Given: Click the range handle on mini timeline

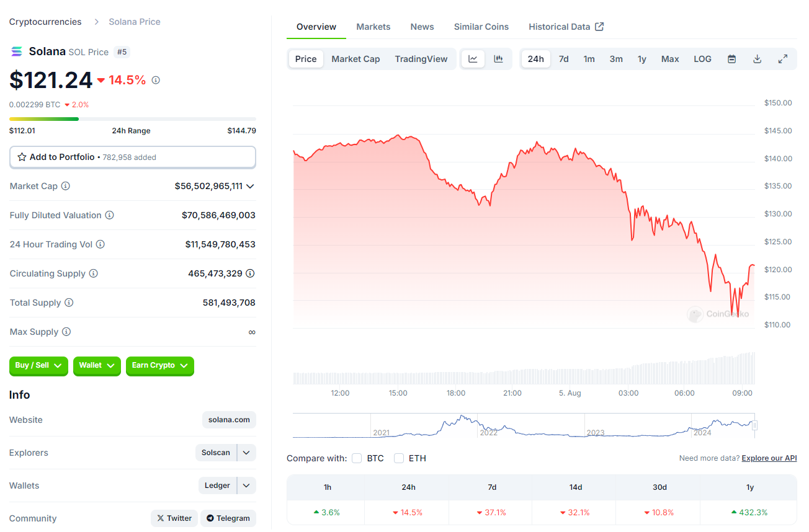Looking at the screenshot, I should click(754, 425).
